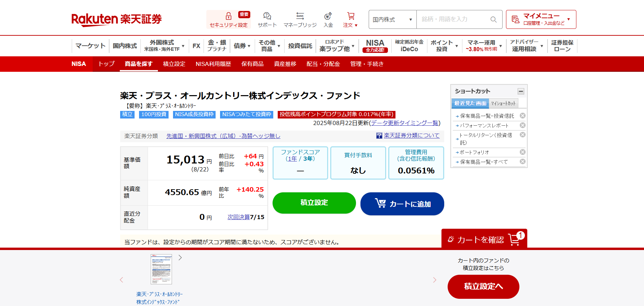The width and height of the screenshot is (644, 306).
Task: Expand the その他商品 menu
Action: coord(269,46)
